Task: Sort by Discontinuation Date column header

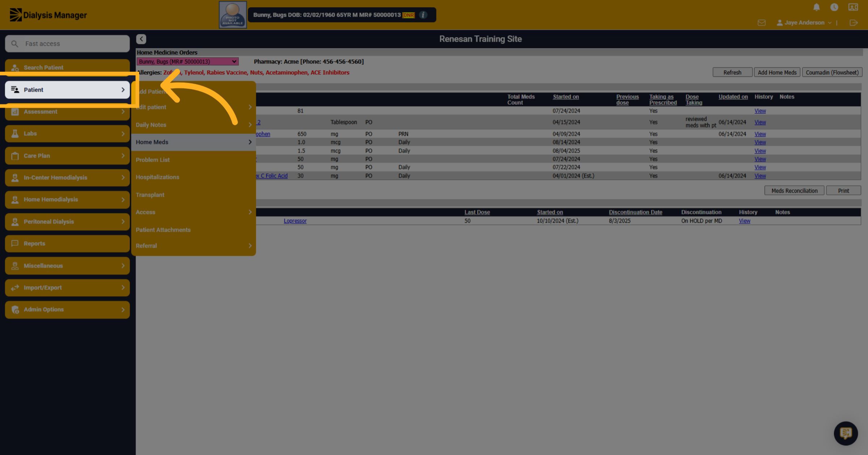Action: 635,212
